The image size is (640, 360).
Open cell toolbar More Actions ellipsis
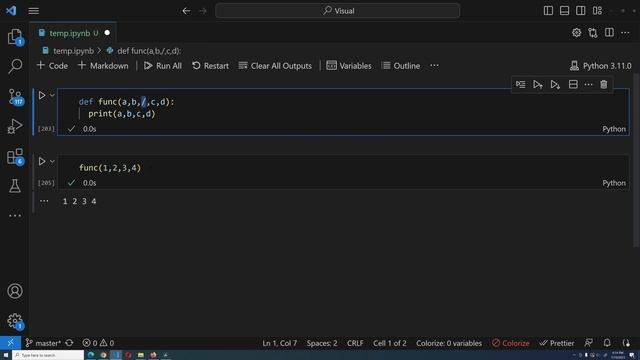pyautogui.click(x=588, y=84)
